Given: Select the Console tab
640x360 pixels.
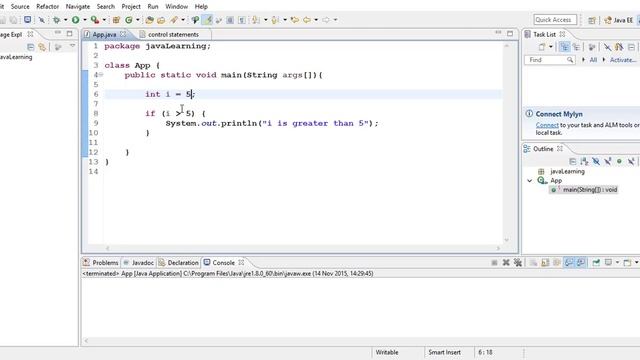Looking at the screenshot, I should click(223, 262).
